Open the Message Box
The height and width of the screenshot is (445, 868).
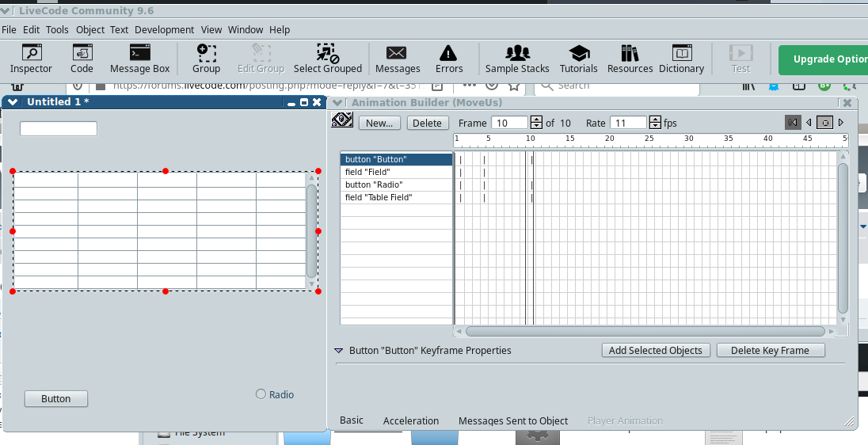point(139,59)
